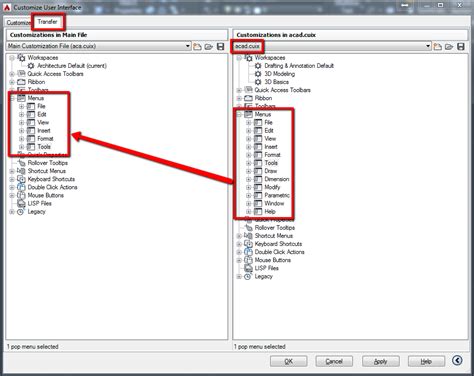Screen dimensions: 474x376
Task: Select Help menu icon in right pane
Action: tap(258, 212)
